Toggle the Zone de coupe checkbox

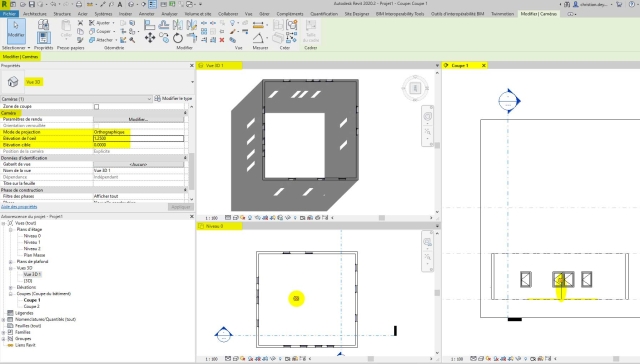click(x=96, y=107)
